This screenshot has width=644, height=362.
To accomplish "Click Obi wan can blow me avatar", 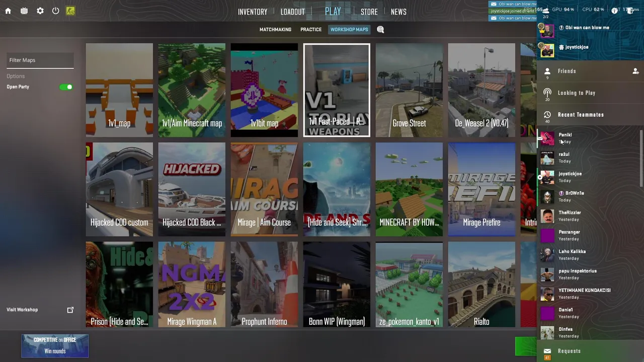I will 547,31.
